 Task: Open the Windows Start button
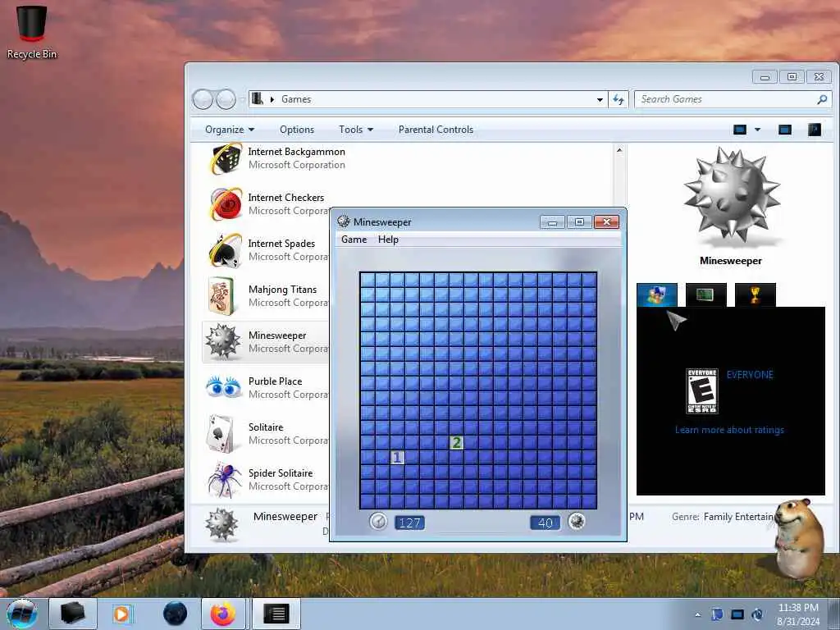tap(22, 614)
